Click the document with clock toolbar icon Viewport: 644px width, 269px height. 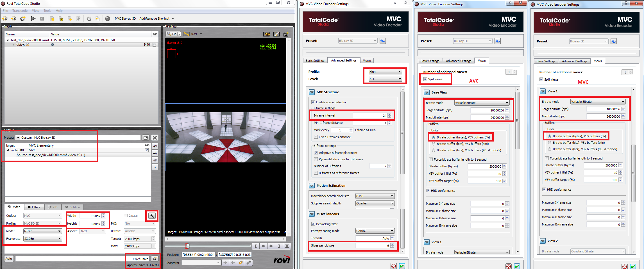(61, 19)
